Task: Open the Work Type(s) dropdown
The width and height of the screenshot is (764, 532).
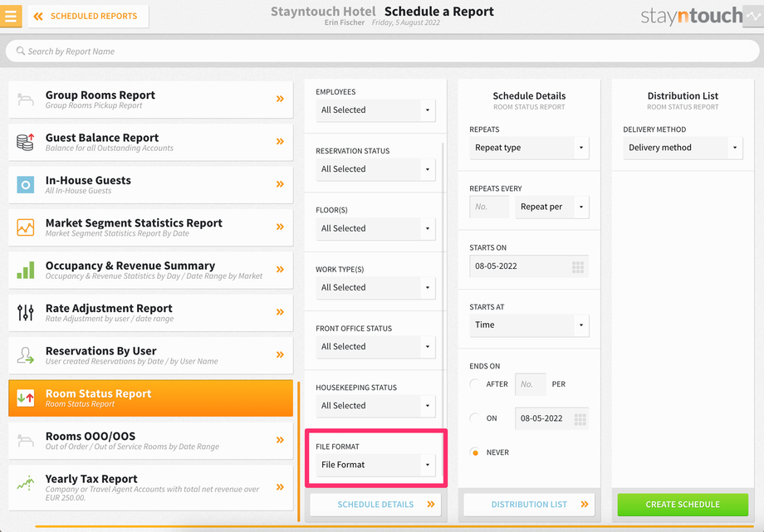Action: [x=375, y=287]
